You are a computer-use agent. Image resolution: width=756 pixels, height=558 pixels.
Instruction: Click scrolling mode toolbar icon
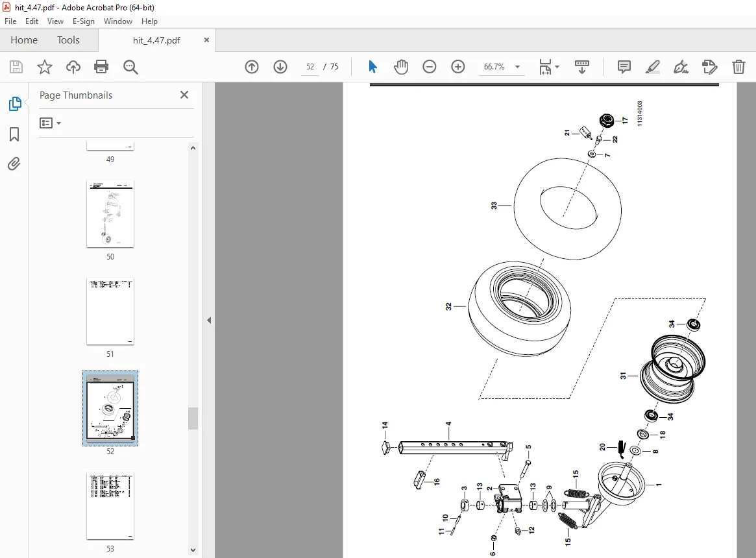582,67
